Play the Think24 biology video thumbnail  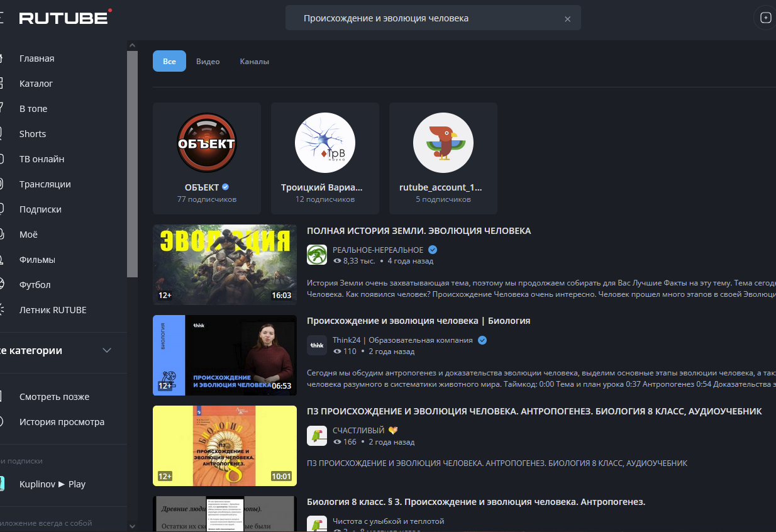224,355
